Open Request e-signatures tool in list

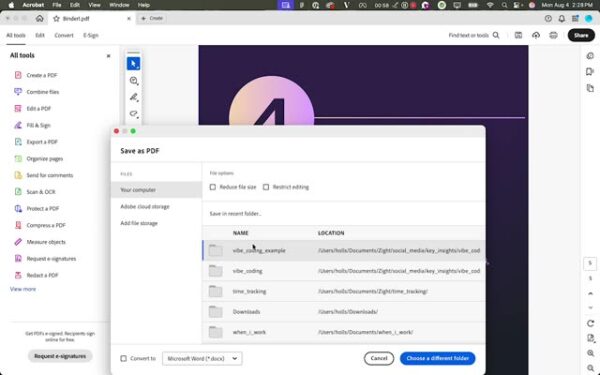(x=45, y=259)
